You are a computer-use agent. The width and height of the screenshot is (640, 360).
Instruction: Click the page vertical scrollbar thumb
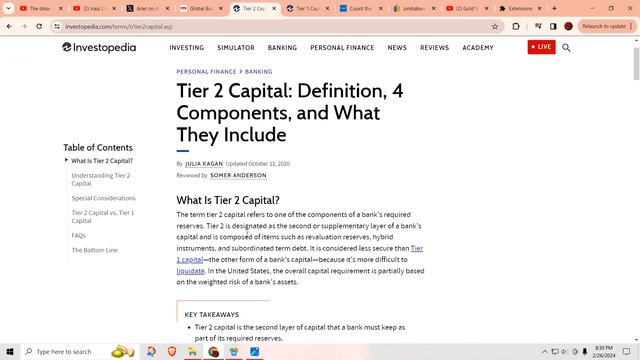[636, 63]
